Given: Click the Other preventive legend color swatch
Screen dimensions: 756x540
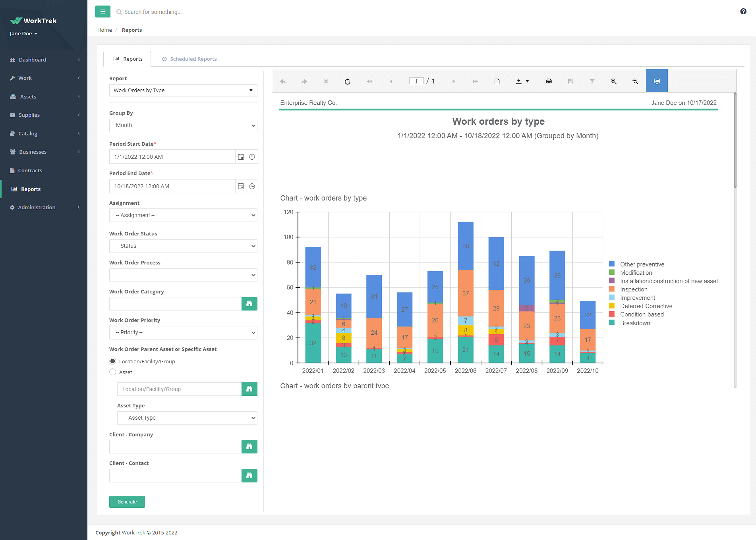Looking at the screenshot, I should [x=612, y=264].
